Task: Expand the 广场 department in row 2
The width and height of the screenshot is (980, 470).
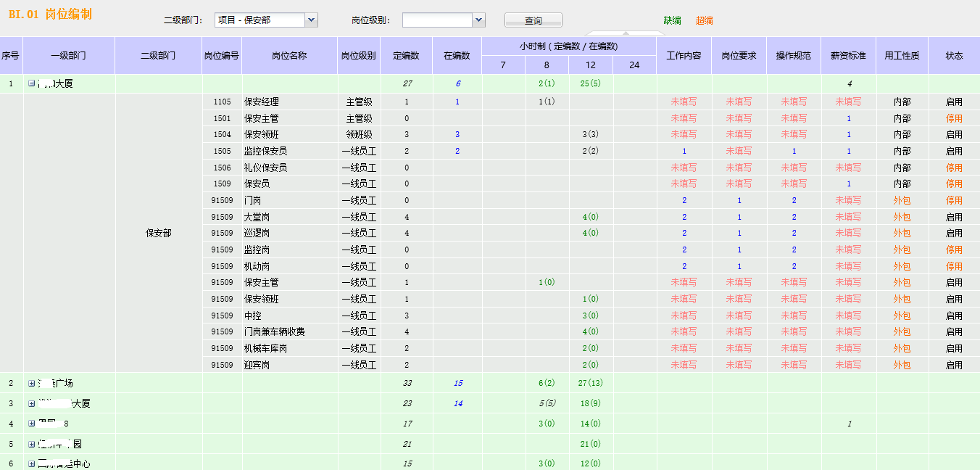Action: (31, 383)
